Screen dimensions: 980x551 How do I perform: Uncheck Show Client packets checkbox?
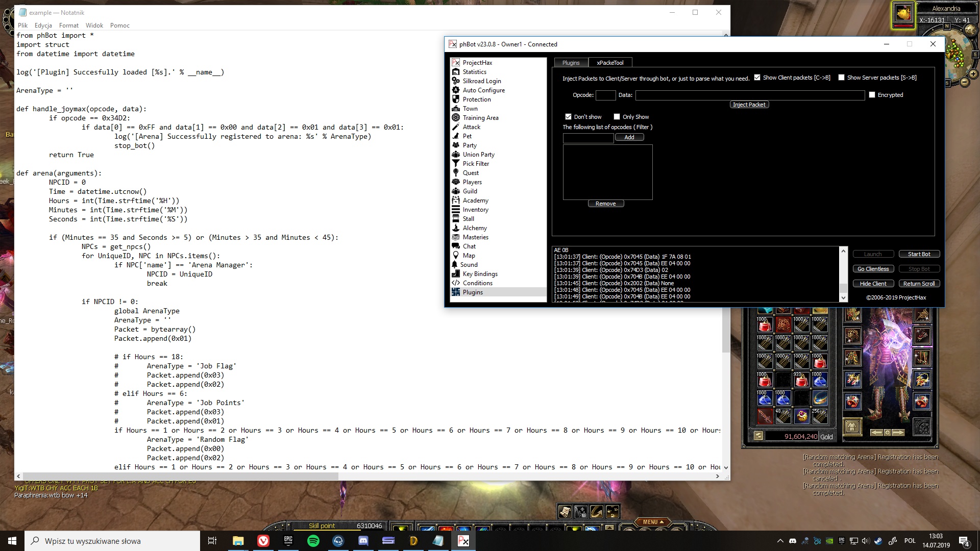757,78
